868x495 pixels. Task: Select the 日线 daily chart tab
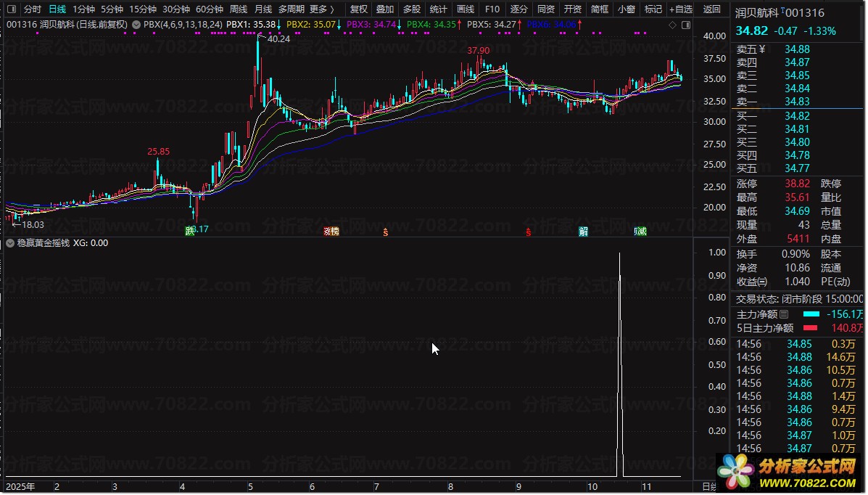point(57,9)
